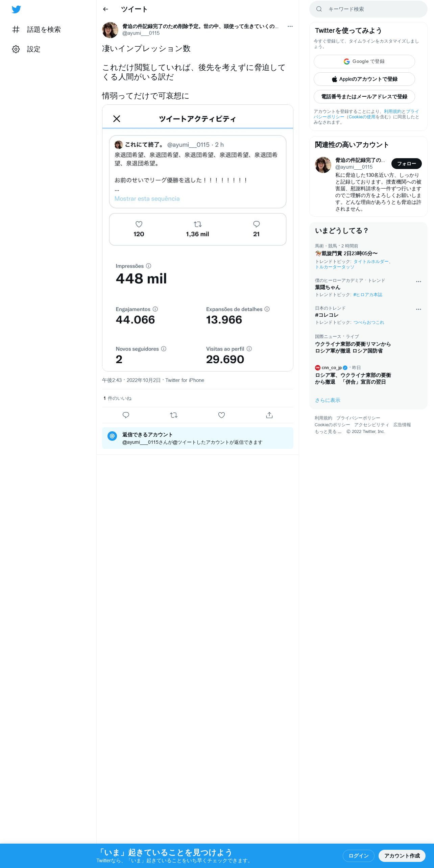Click the アカウント作成 button

click(x=402, y=855)
